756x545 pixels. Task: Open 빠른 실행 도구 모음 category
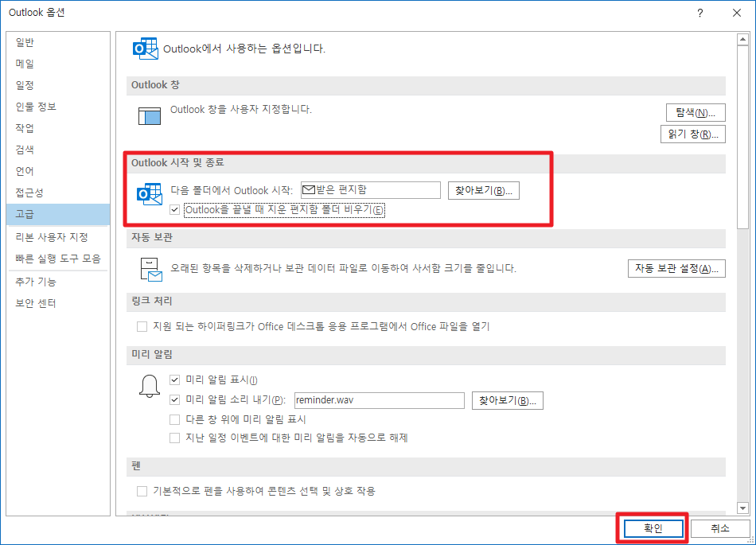click(58, 259)
